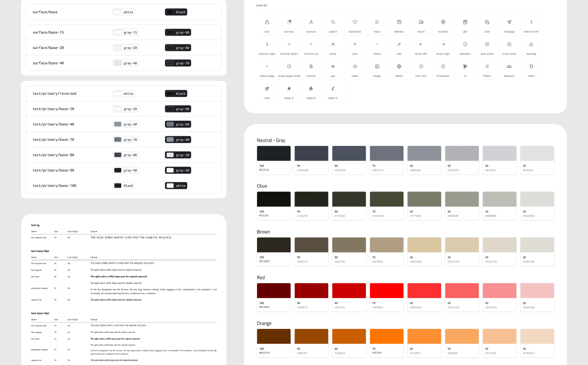Select the tshirt icon
588x365 pixels.
[x=531, y=67]
